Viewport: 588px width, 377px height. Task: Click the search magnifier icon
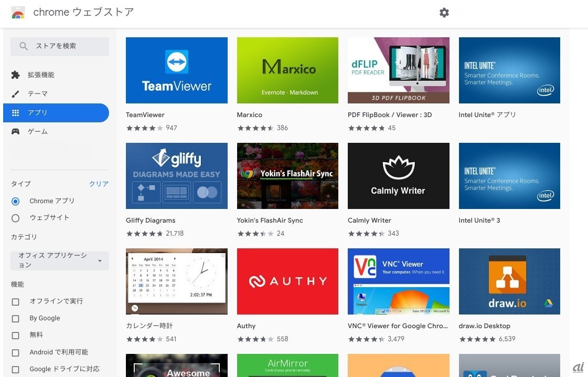pyautogui.click(x=23, y=46)
